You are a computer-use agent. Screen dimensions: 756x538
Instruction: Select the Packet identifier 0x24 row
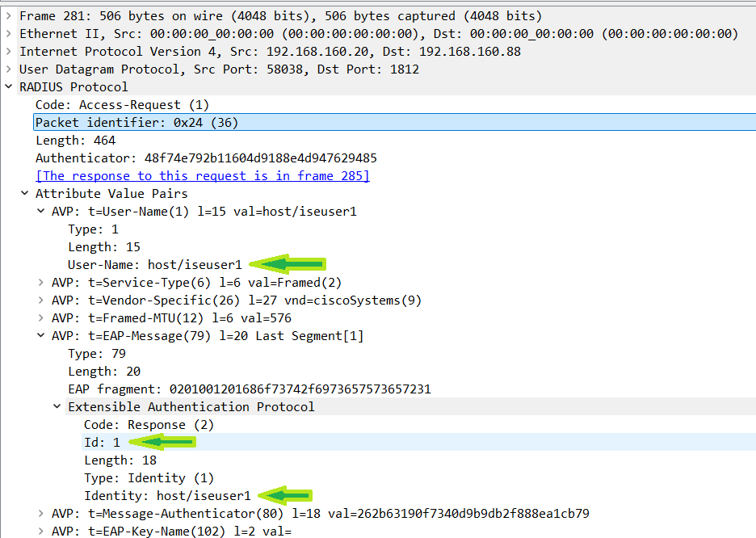click(394, 123)
